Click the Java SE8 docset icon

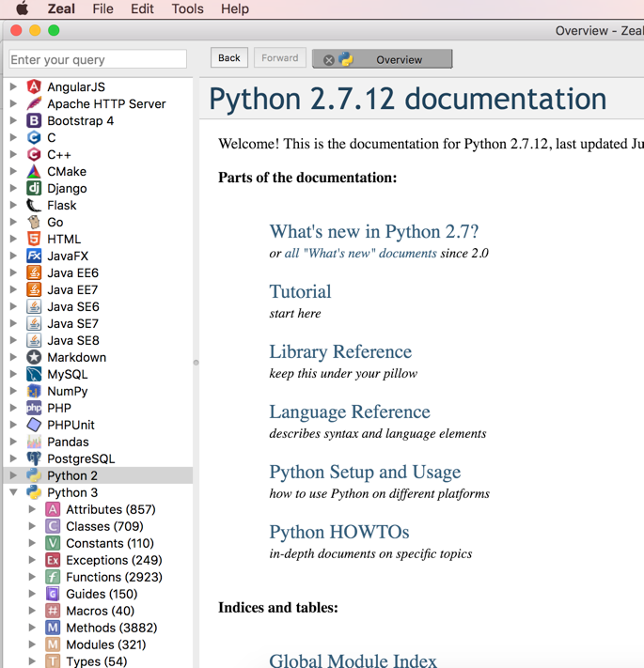[x=34, y=340]
